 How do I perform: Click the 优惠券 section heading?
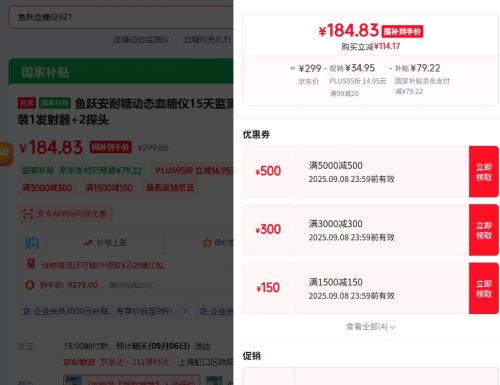[x=256, y=134]
